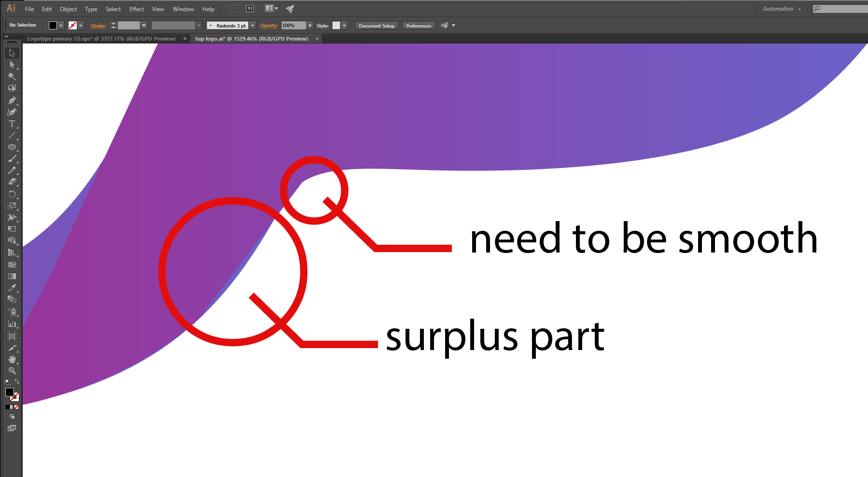Viewport: 868px width, 477px height.
Task: Expand the tools panel with double arrows
Action: [x=7, y=37]
